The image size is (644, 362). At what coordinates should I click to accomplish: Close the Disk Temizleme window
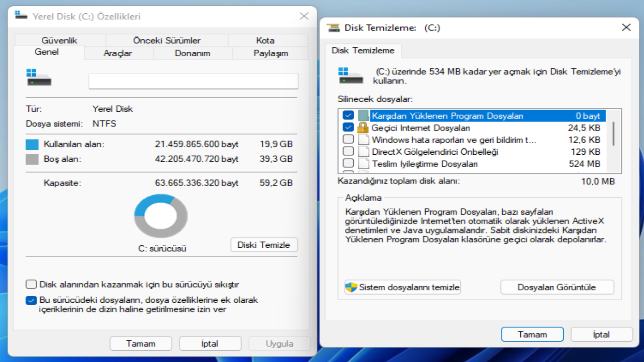626,28
